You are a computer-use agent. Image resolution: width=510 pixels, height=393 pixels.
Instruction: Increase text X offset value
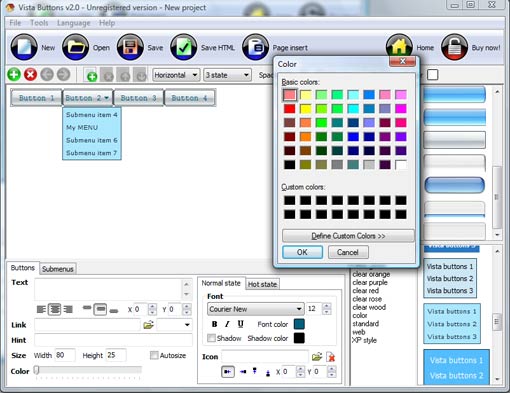[x=152, y=307]
